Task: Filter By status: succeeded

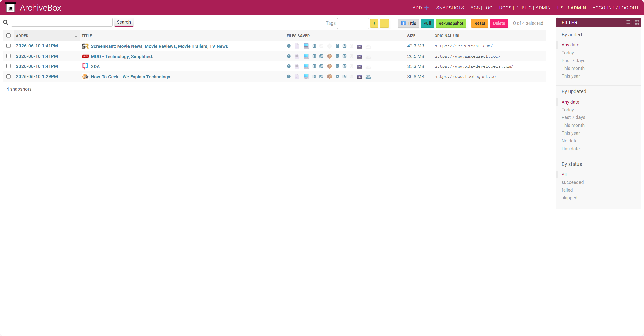Action: [572, 182]
